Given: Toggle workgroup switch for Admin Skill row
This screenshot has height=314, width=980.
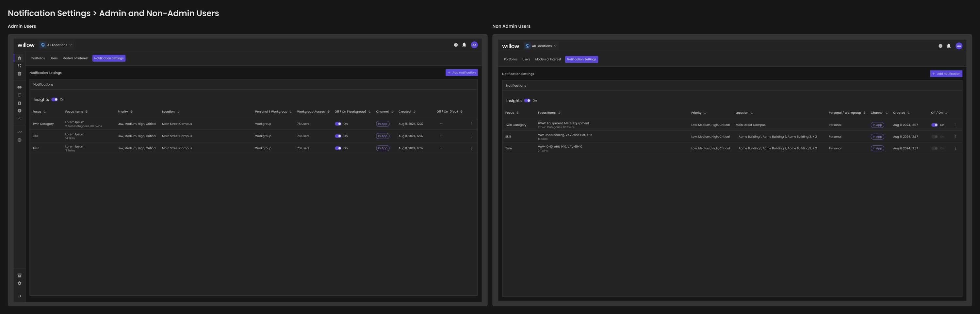Looking at the screenshot, I should point(338,136).
